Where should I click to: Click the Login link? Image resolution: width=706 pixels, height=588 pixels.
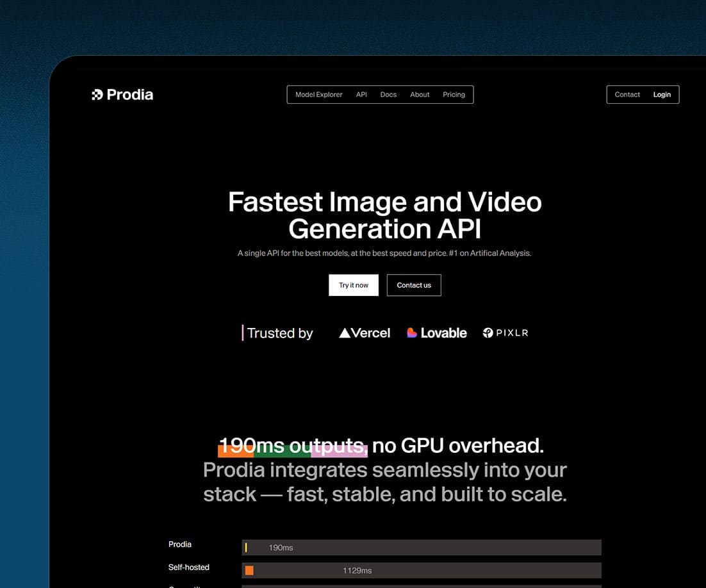(662, 95)
